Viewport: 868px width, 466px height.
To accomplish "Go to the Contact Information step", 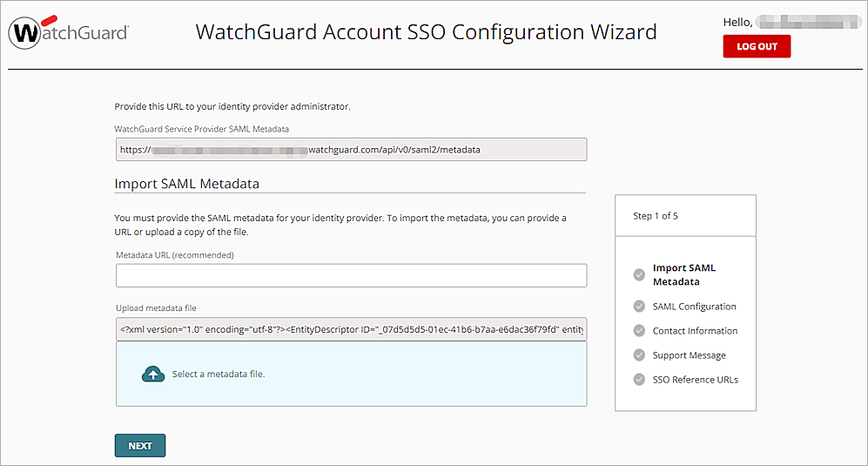I will pos(695,331).
